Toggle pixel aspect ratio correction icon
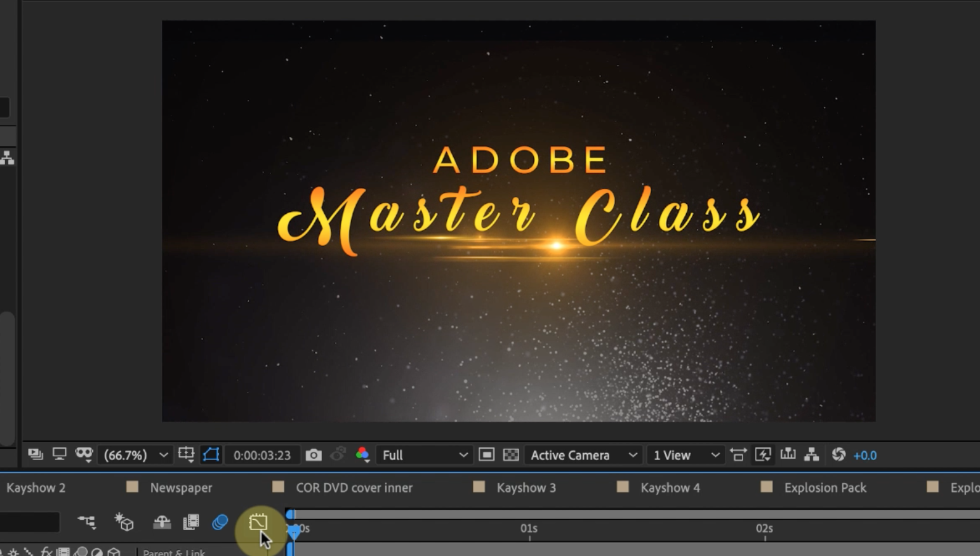 tap(738, 454)
